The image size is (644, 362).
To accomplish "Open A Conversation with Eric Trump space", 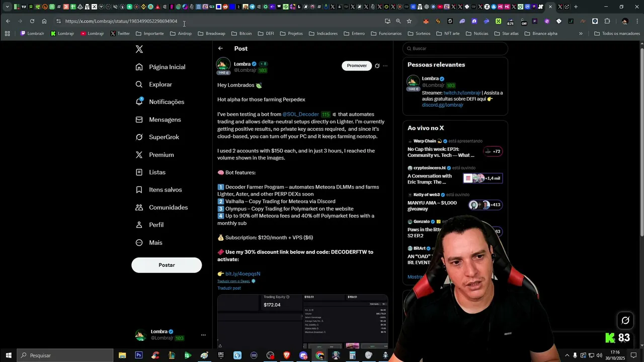I will tap(455, 176).
